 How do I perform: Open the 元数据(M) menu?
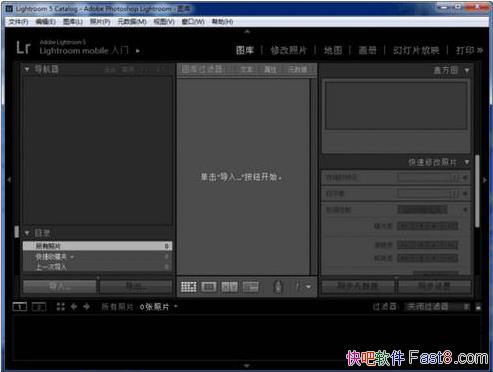132,22
